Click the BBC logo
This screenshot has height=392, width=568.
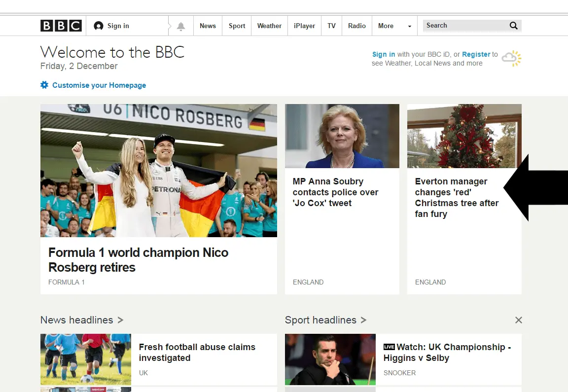[61, 26]
